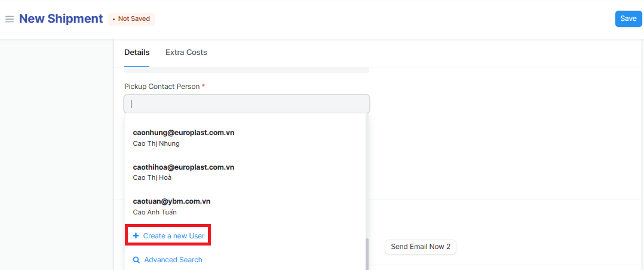Click the New Shipment page title
The height and width of the screenshot is (270, 644).
tap(61, 19)
